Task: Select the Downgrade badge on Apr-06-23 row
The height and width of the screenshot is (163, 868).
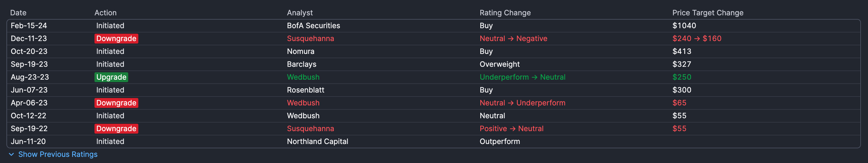Action: pos(116,103)
